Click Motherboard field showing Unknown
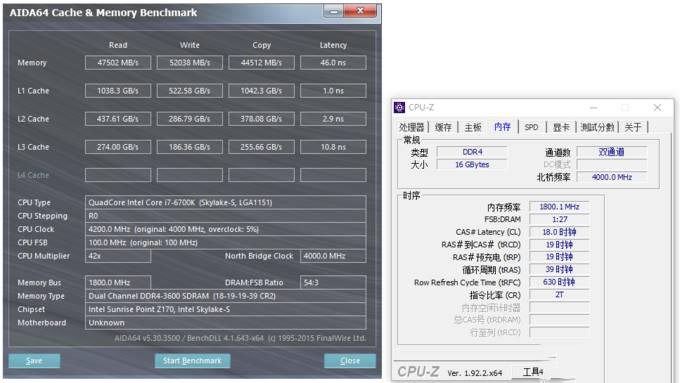 click(226, 323)
